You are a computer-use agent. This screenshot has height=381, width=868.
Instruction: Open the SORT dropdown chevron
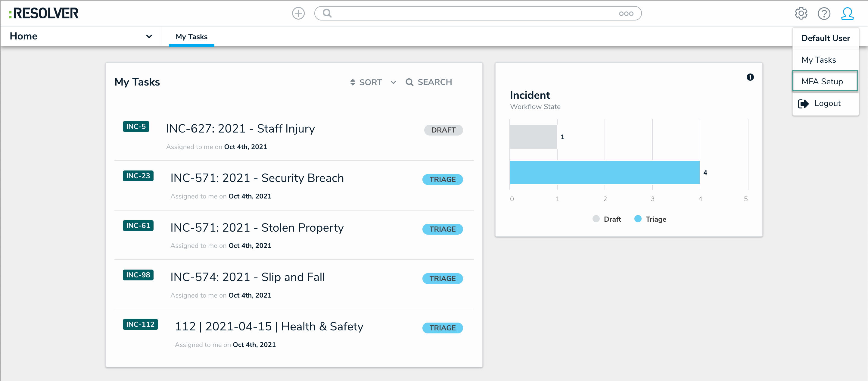[x=393, y=82]
